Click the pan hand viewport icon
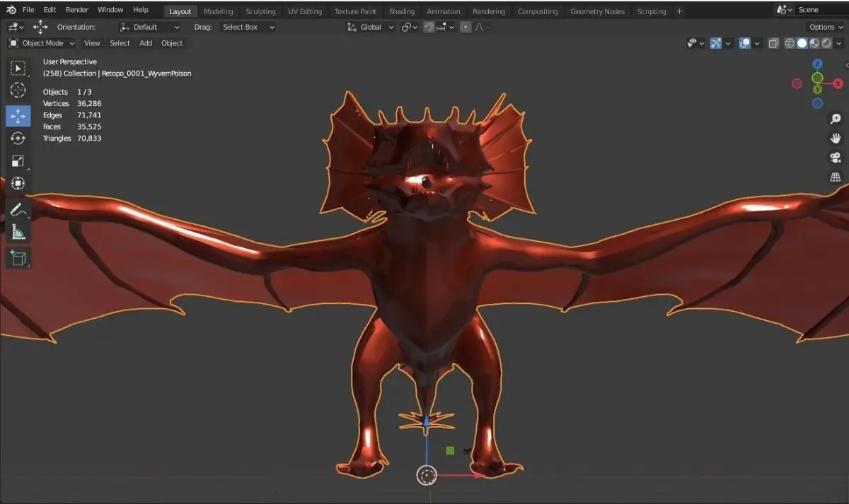 pyautogui.click(x=836, y=138)
